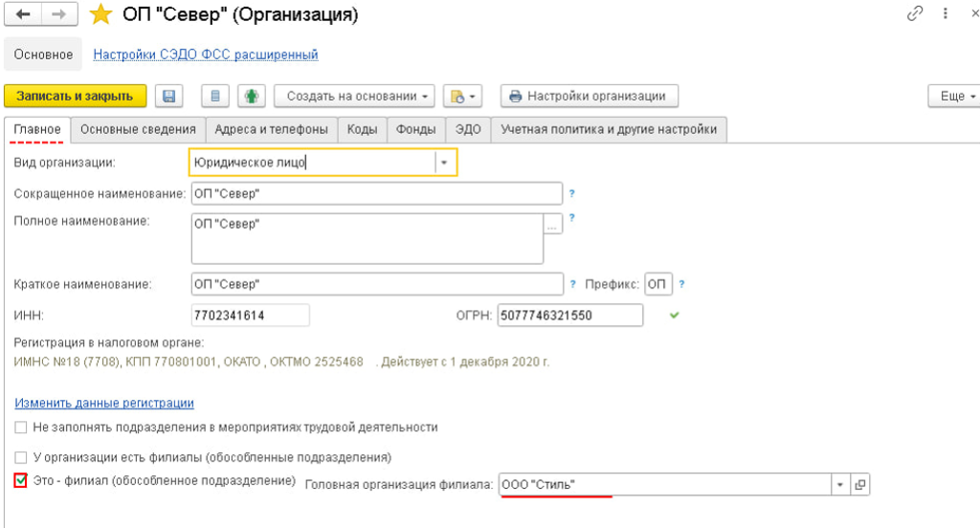Copy link using the chain icon
The image size is (980, 528).
coord(915,14)
